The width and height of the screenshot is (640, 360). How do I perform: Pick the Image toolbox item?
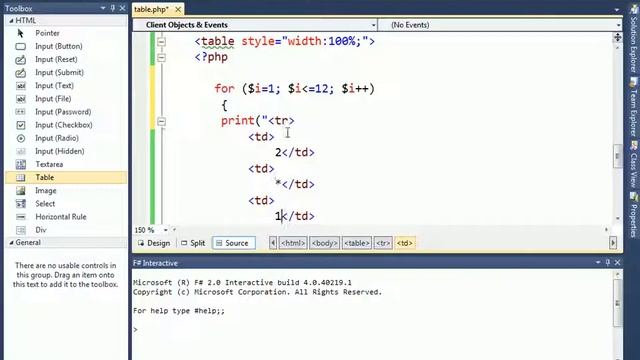[66, 191]
